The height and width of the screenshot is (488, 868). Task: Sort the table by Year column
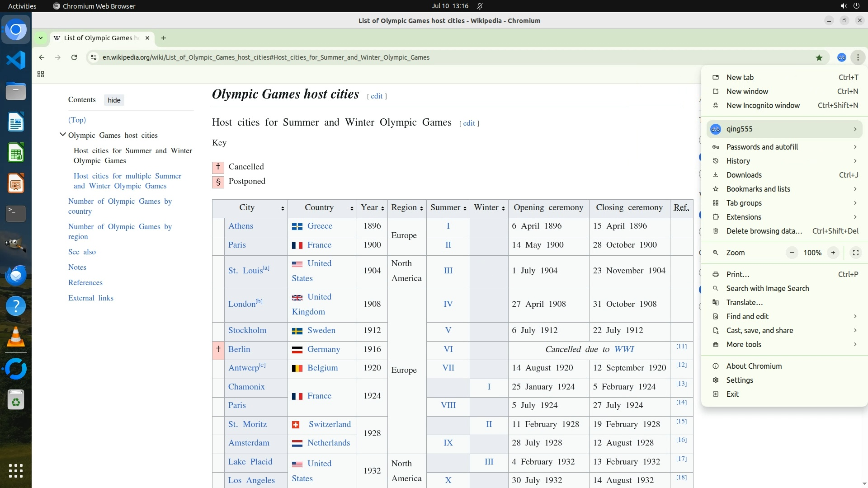coord(382,208)
